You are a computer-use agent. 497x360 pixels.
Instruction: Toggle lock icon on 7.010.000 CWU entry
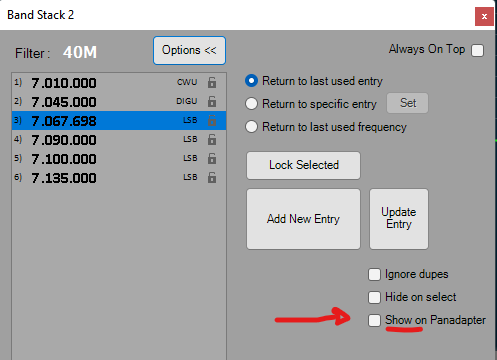[x=212, y=82]
